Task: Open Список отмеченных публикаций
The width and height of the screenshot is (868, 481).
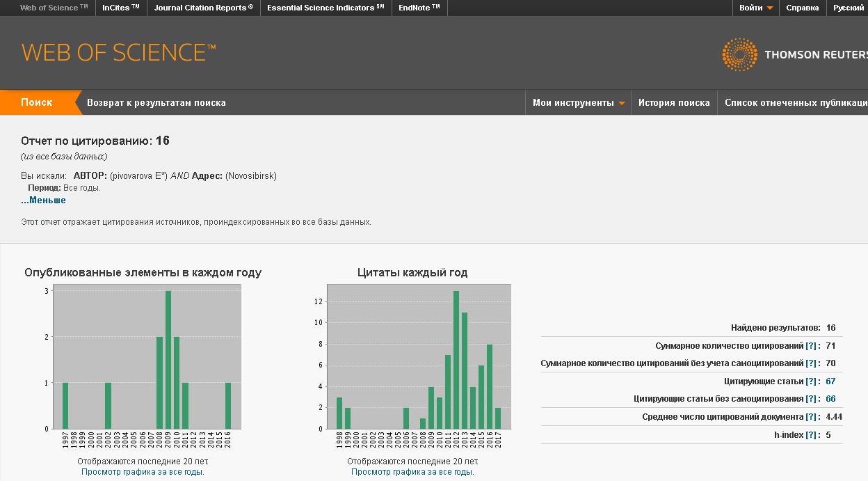Action: coord(796,102)
